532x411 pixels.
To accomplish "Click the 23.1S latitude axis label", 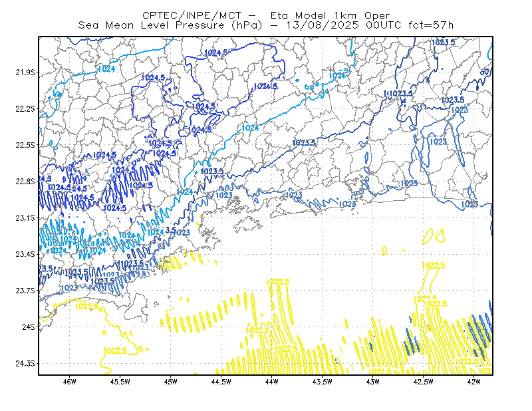I will click(x=25, y=218).
